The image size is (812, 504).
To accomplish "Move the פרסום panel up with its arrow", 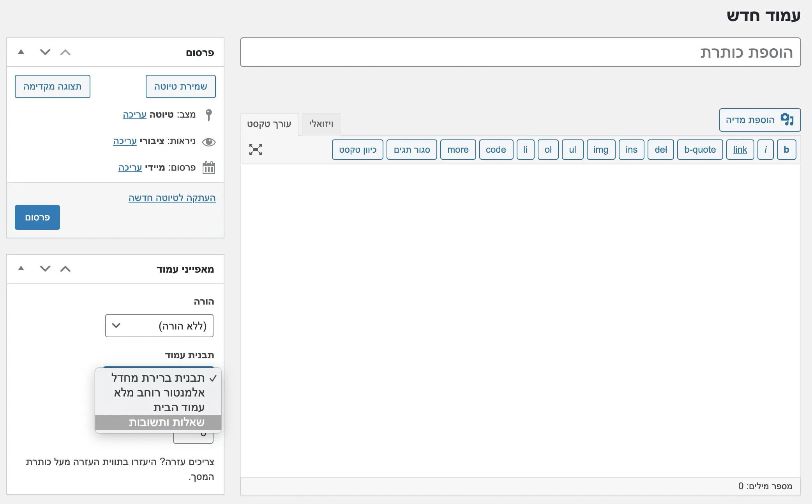I will point(65,52).
